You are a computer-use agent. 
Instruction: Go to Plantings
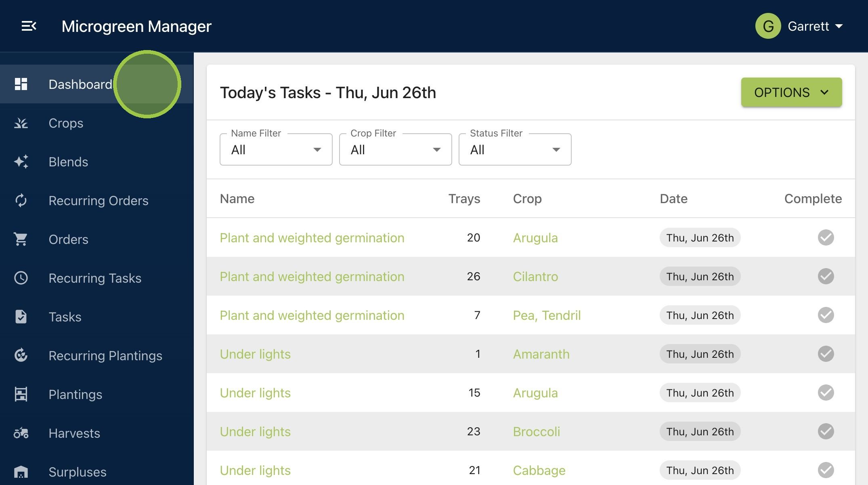[x=96, y=394]
